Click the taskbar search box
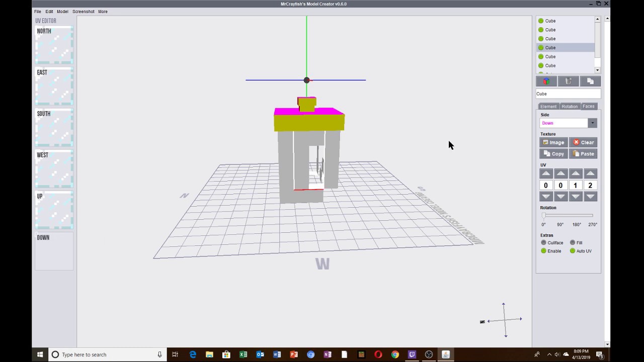The width and height of the screenshot is (644, 362). click(x=107, y=354)
